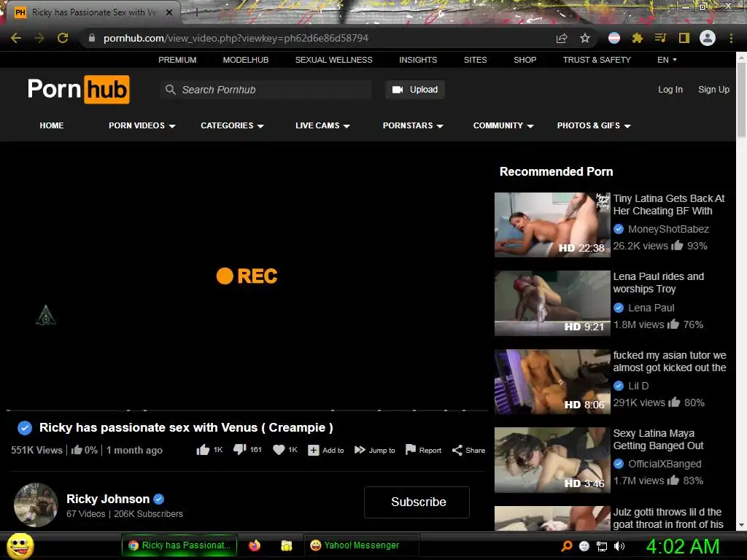The height and width of the screenshot is (560, 747).
Task: Toggle the browser side panel icon
Action: coord(684,38)
